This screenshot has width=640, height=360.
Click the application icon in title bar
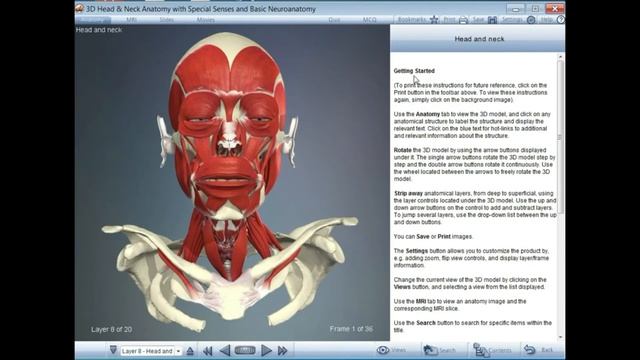coord(80,8)
